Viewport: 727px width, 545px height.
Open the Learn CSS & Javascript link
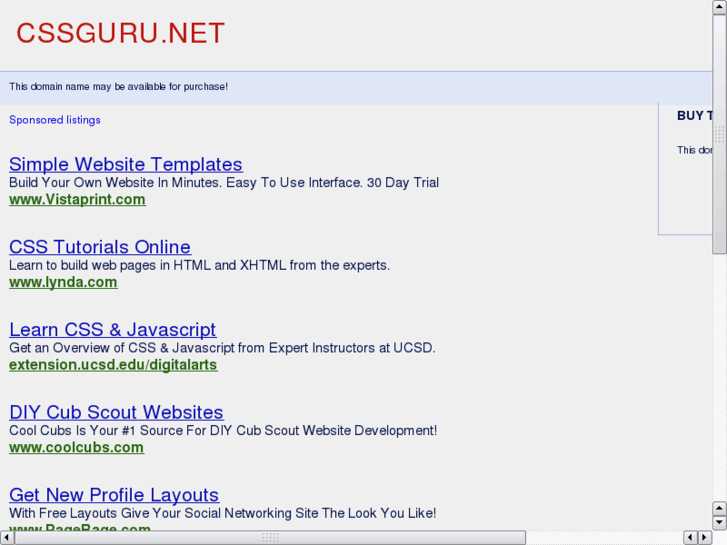(x=113, y=330)
